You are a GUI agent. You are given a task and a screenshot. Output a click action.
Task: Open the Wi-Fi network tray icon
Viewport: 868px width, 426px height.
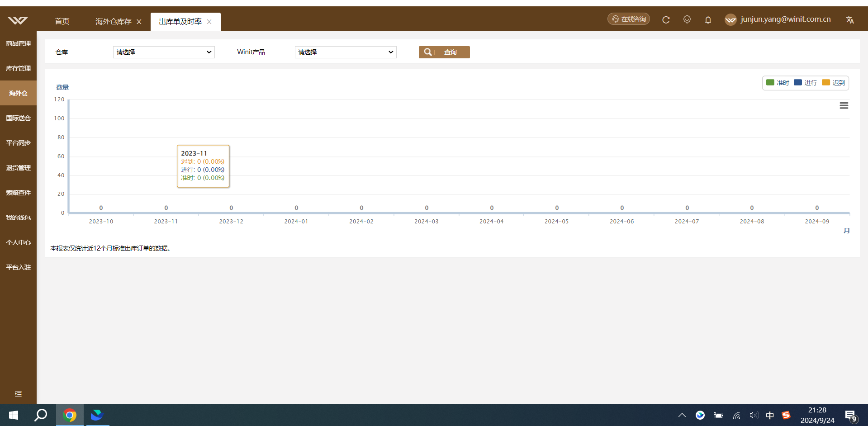[x=736, y=415]
